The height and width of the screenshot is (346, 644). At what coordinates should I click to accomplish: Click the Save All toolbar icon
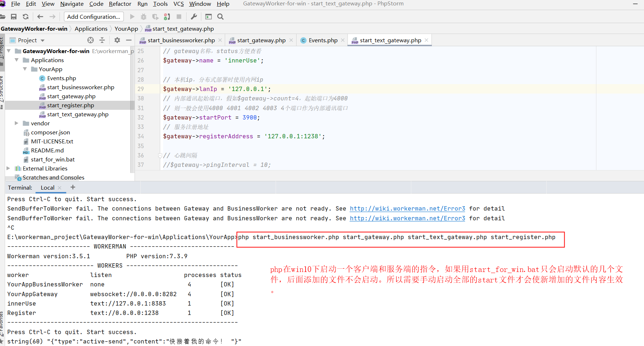[14, 17]
